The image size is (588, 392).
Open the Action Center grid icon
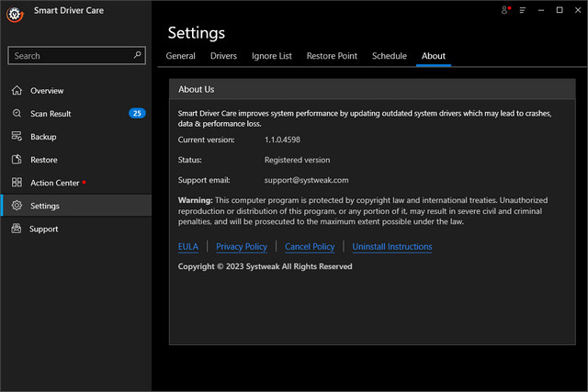click(x=16, y=183)
